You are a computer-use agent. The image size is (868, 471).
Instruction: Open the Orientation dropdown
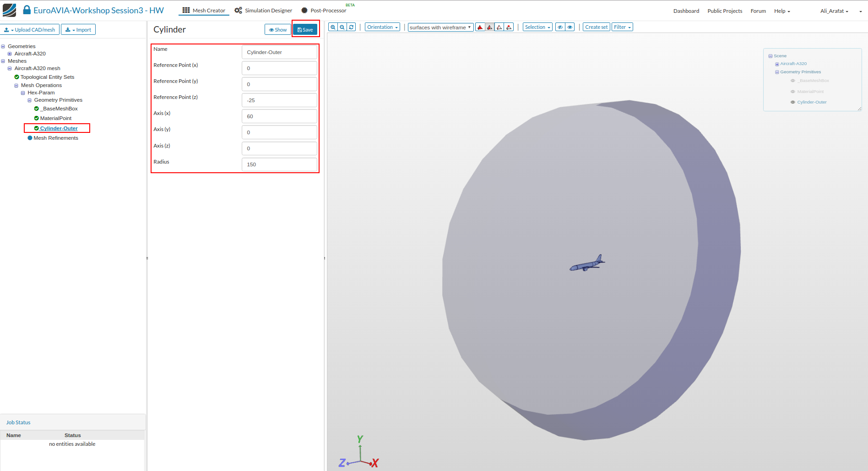click(382, 27)
